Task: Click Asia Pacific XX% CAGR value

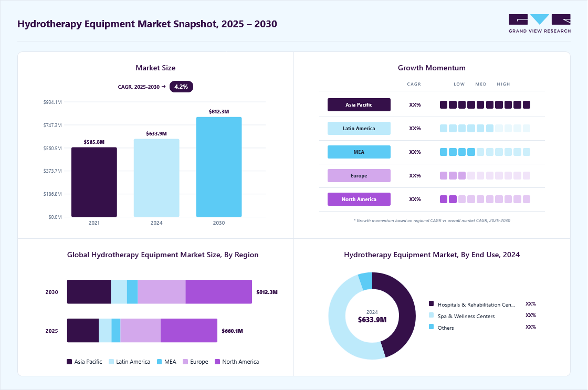Action: tap(415, 104)
